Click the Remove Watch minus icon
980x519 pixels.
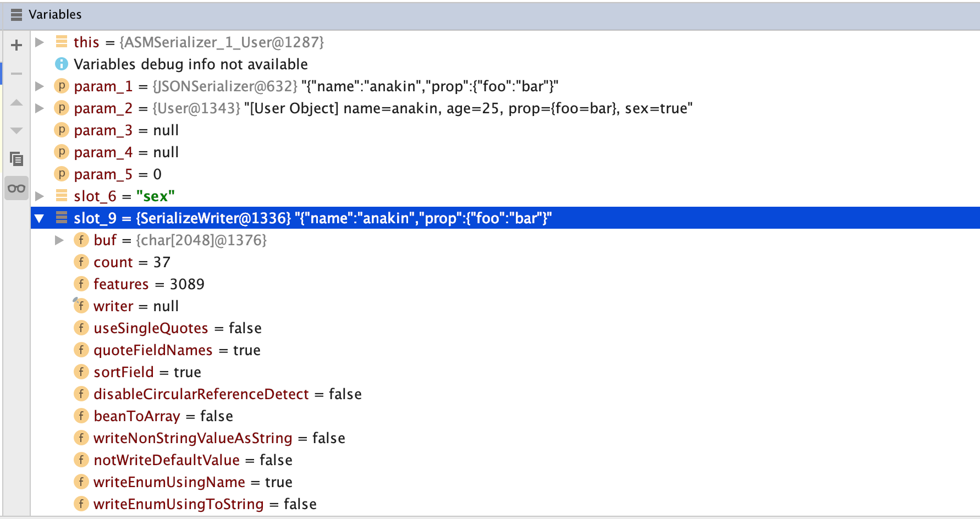click(16, 74)
